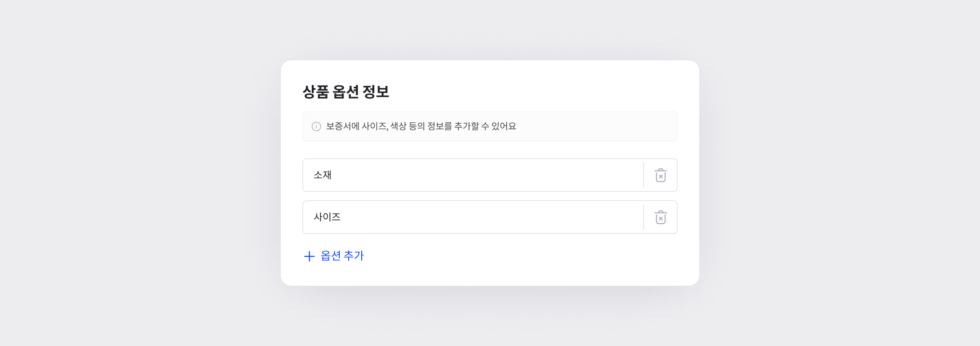Click empty space right of 옵션 추가
Screen dimensions: 980x346
(x=513, y=256)
